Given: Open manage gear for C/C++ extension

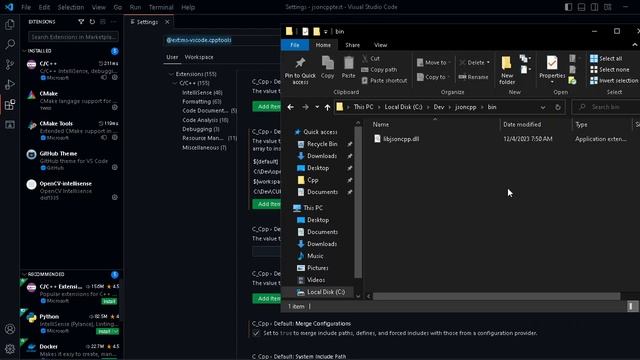Looking at the screenshot, I should point(115,78).
